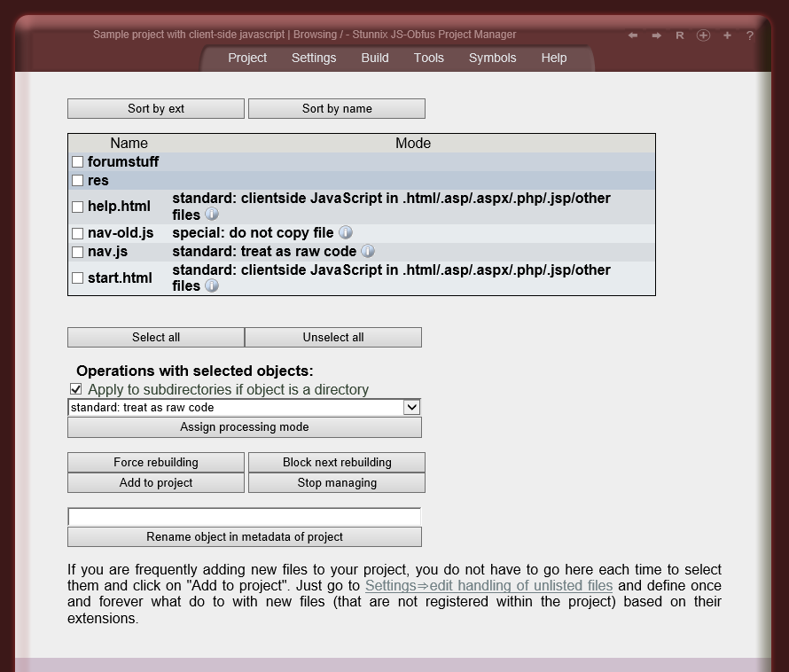
Task: Open the Symbols menu
Action: [x=492, y=58]
